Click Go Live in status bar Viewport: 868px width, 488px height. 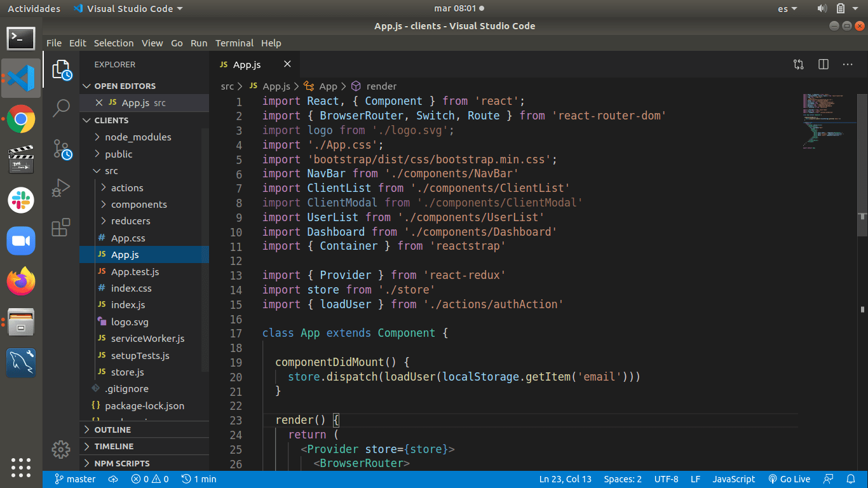(789, 479)
